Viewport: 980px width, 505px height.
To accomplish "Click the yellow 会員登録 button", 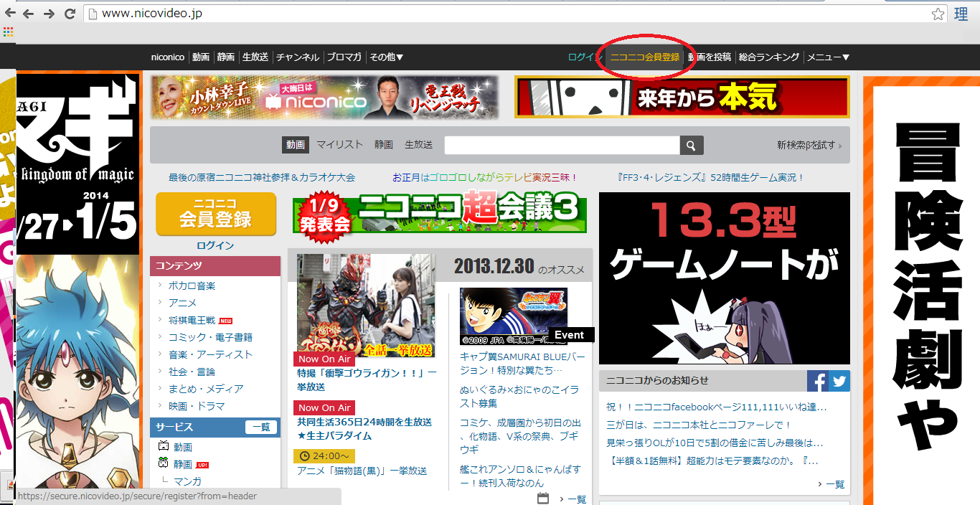I will (216, 214).
